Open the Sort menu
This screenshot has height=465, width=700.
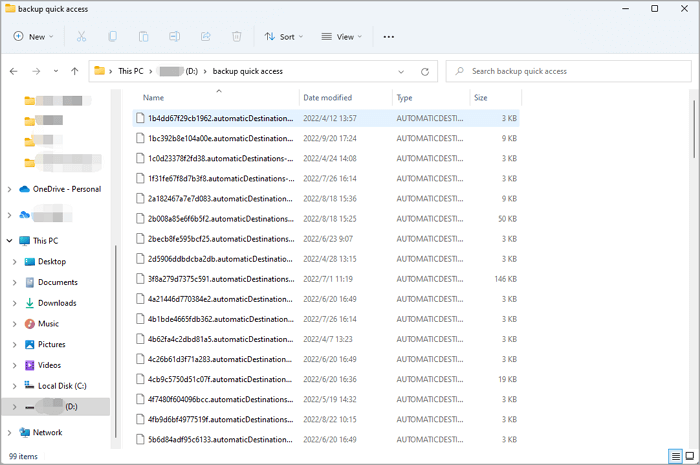tap(285, 37)
